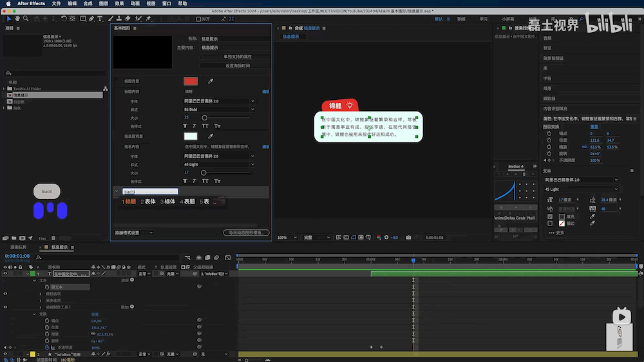Toggle visibility eye of 路径选项 row

[x=5, y=294]
